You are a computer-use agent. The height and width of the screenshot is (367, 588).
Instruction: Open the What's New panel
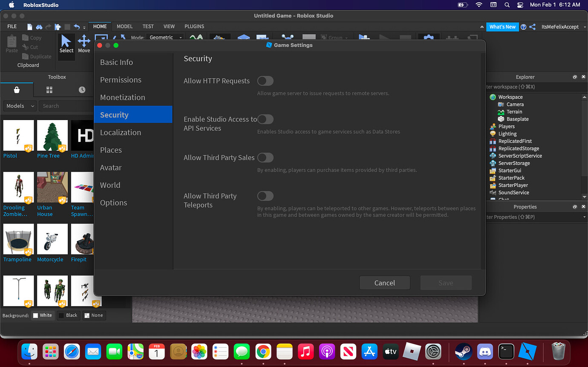pyautogui.click(x=502, y=26)
